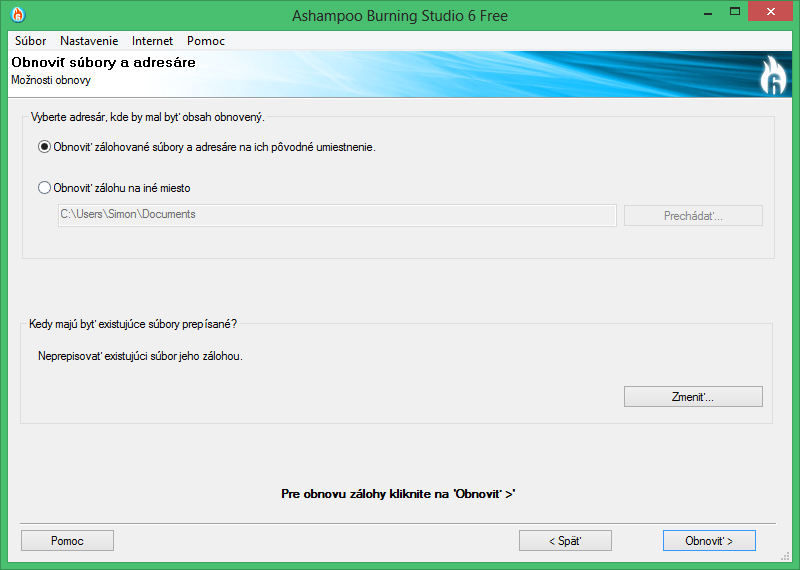800x570 pixels.
Task: Click the Zmeniť... button
Action: [693, 396]
